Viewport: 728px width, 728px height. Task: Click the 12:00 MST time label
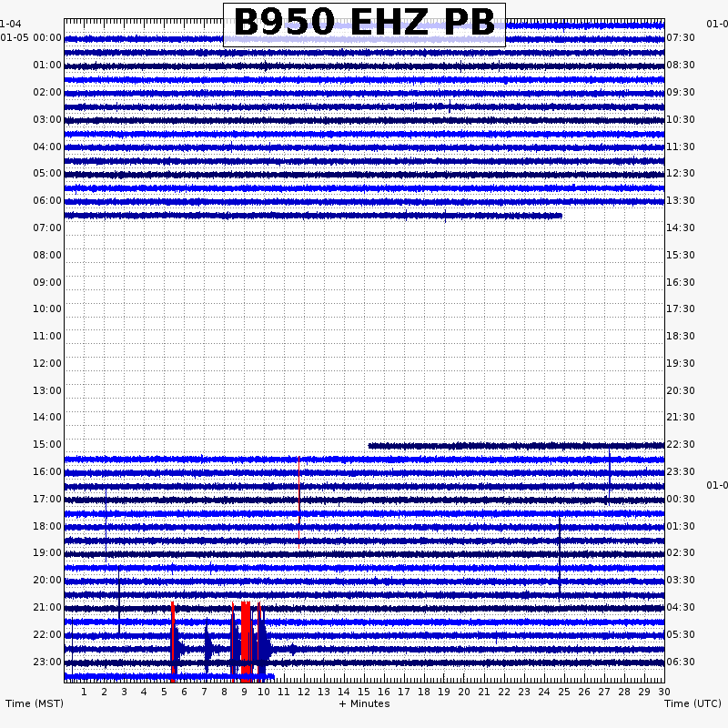[47, 363]
